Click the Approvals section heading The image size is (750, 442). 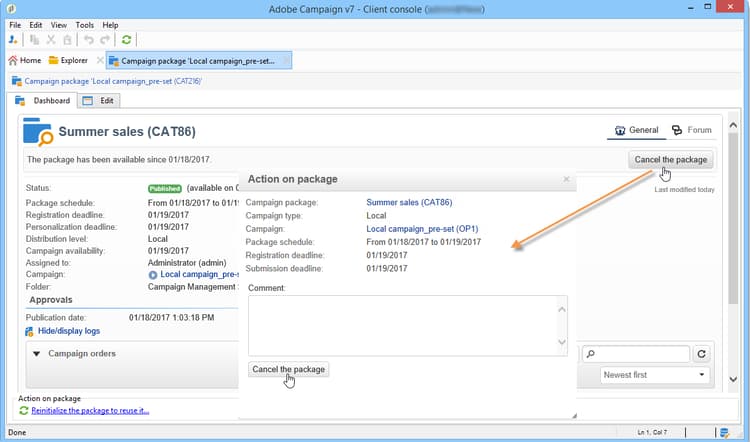pos(51,300)
